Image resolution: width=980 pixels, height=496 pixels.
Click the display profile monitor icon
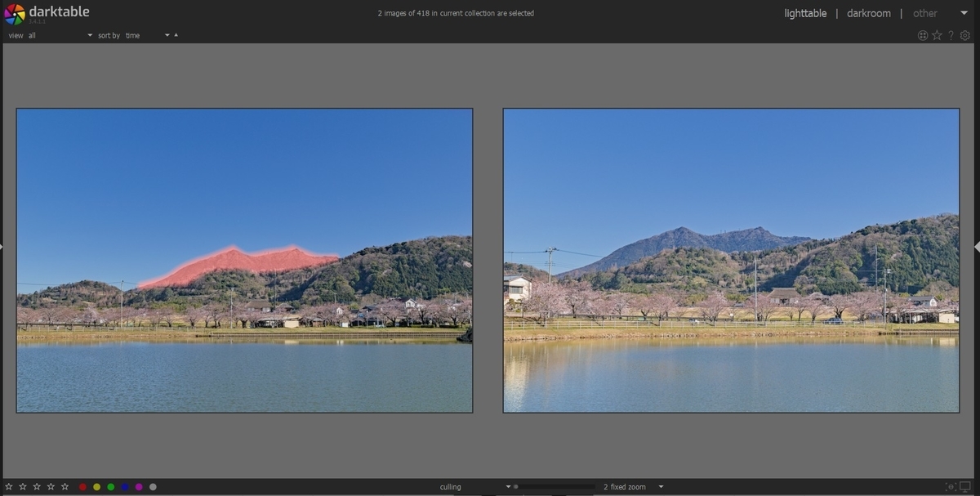tap(965, 487)
